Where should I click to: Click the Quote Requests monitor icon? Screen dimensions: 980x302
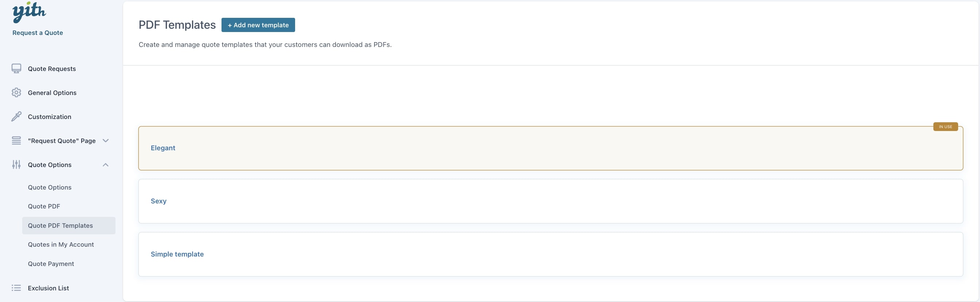pos(16,68)
